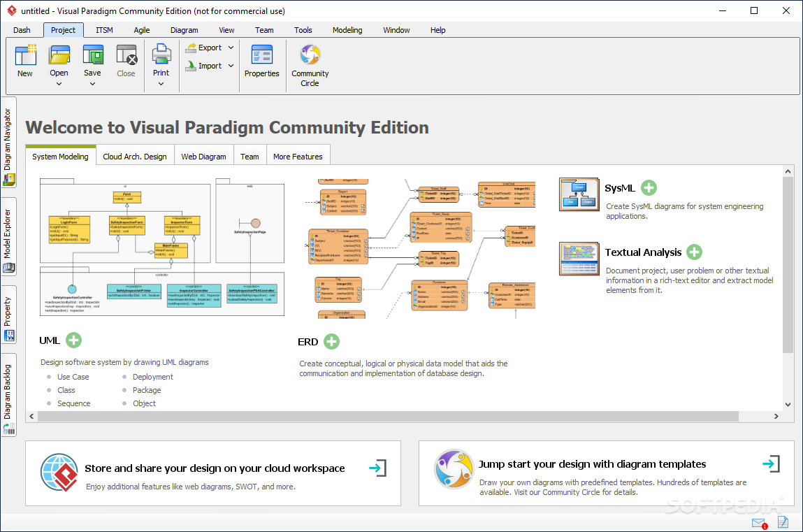This screenshot has width=803, height=532.
Task: Expand the Print dropdown arrow
Action: coord(161,84)
